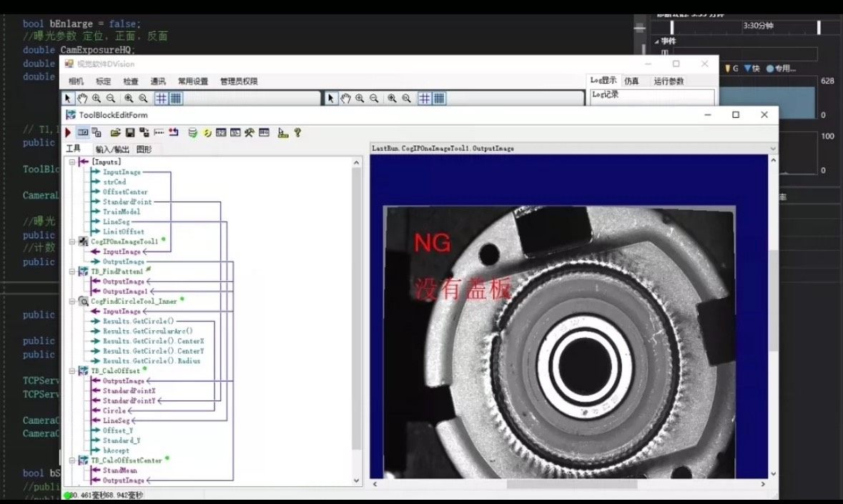Toggle the grid icon in left DVision toolbar

(161, 99)
